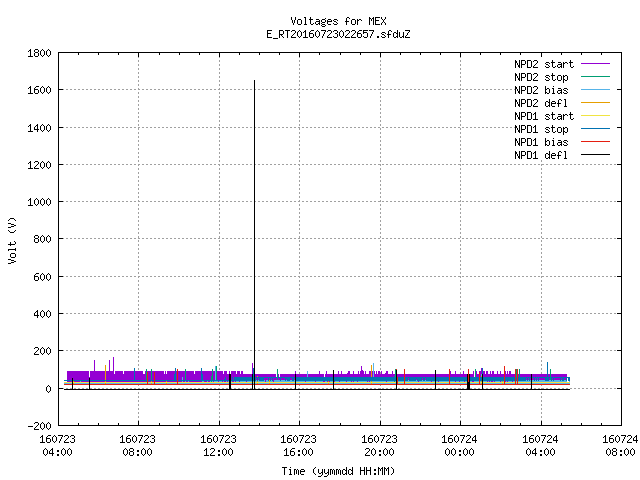640x480 pixels.
Task: Click the light blue NPD2 bias legend line
Action: (x=595, y=89)
